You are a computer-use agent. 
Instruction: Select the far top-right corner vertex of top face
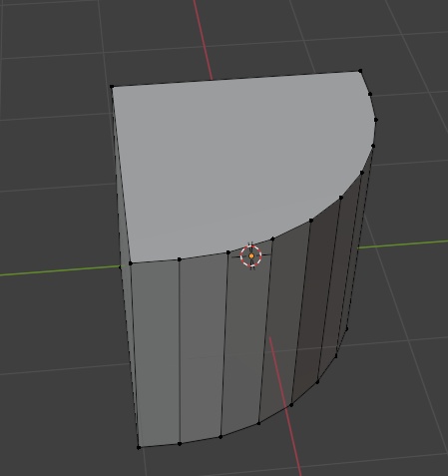click(360, 71)
